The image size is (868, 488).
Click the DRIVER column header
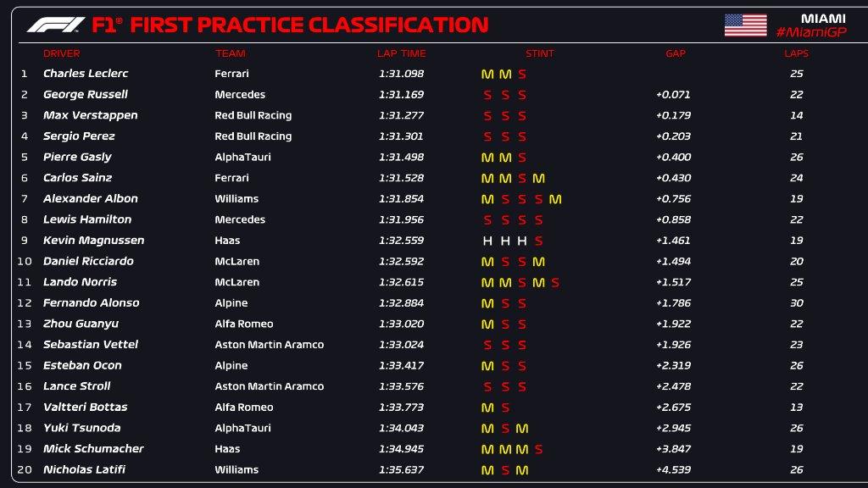tap(61, 53)
